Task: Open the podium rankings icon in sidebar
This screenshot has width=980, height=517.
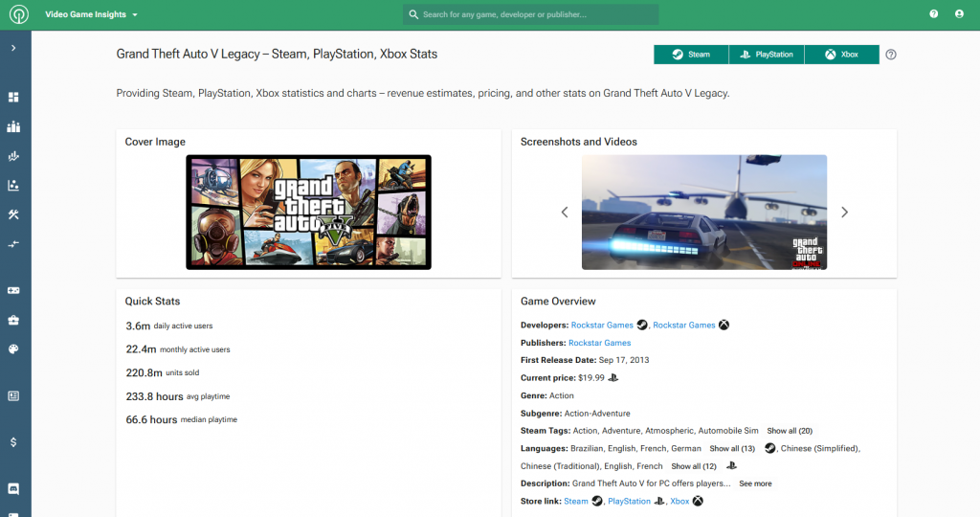Action: tap(13, 127)
